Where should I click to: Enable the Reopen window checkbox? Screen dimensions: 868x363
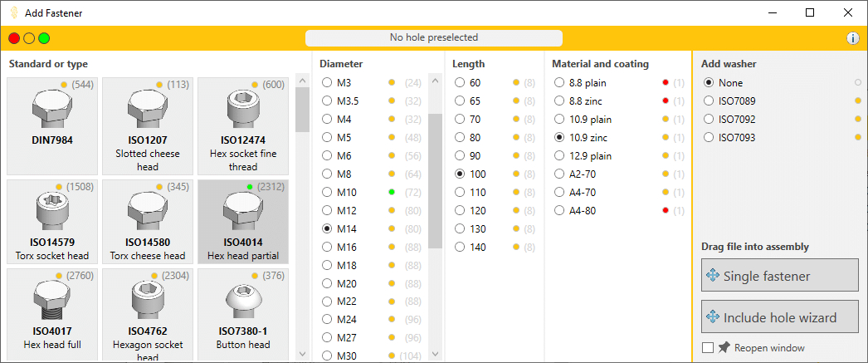pos(708,347)
